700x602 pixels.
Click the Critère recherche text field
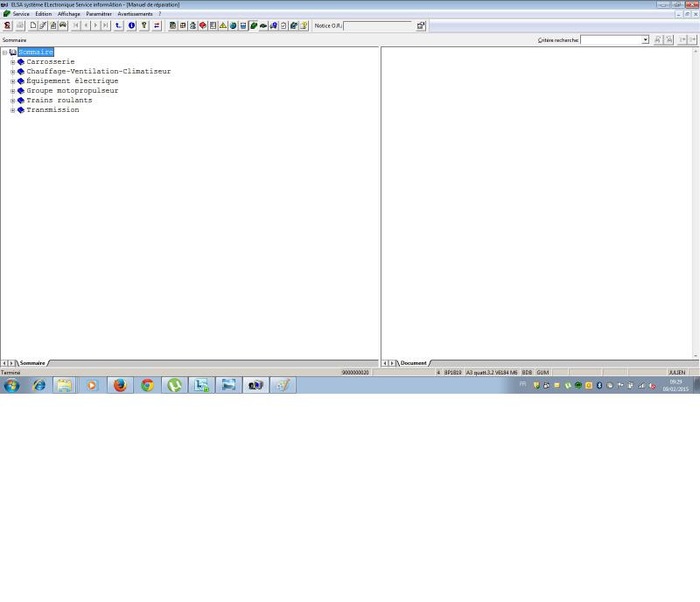(x=611, y=39)
